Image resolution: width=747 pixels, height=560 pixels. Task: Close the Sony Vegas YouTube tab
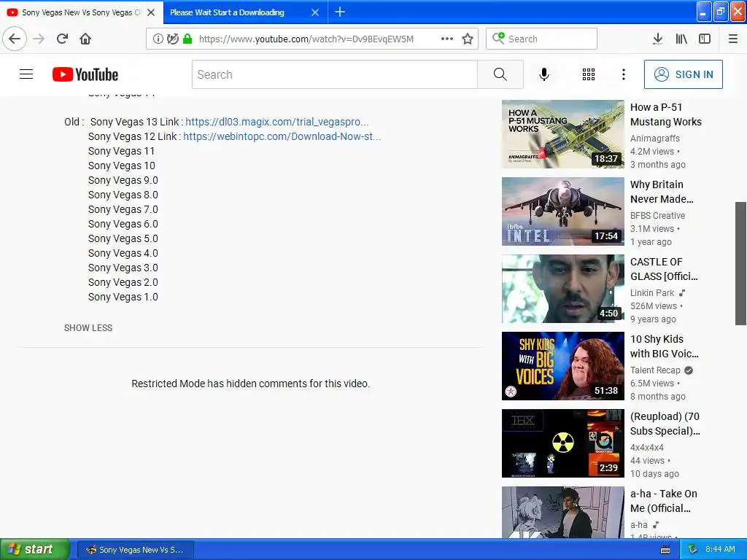151,12
